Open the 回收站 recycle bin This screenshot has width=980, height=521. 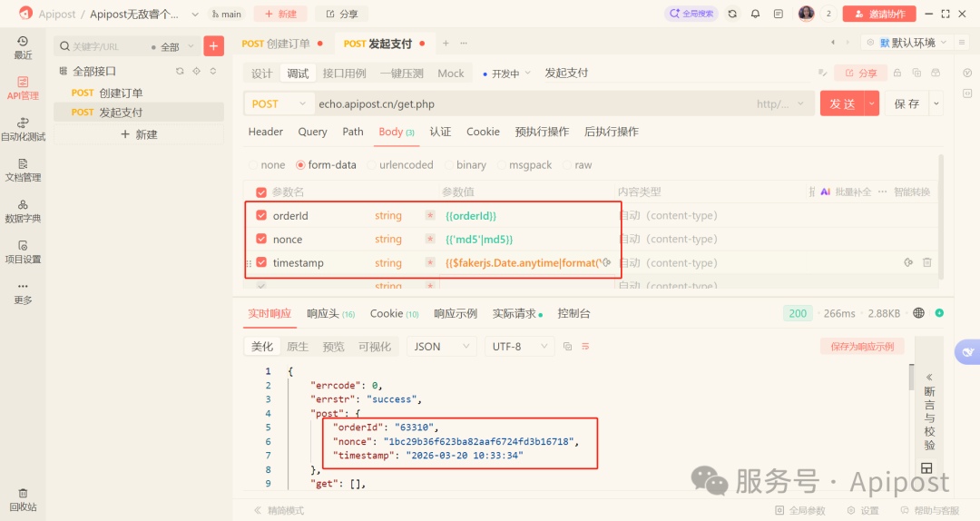23,500
